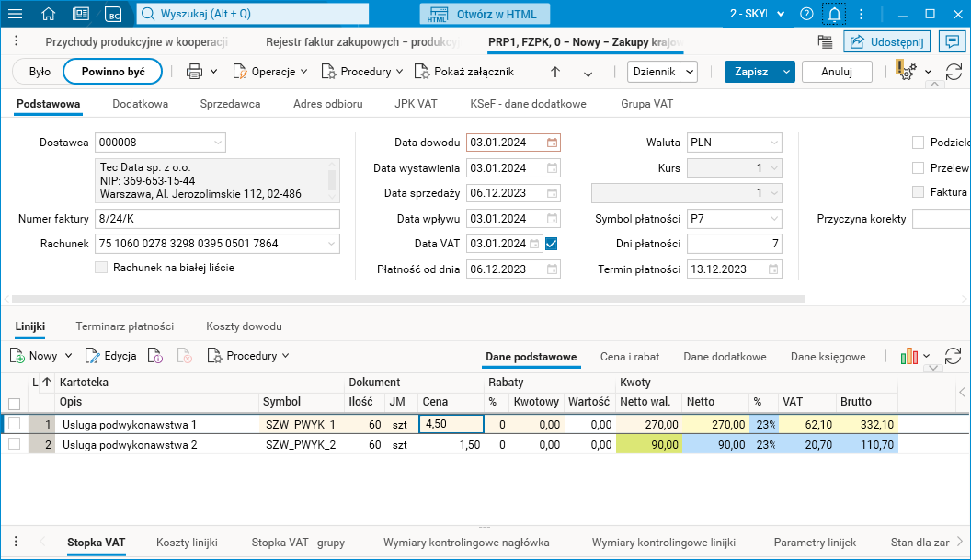Open the Dziennik dropdown
Viewport: 971px width, 560px height.
pyautogui.click(x=663, y=72)
